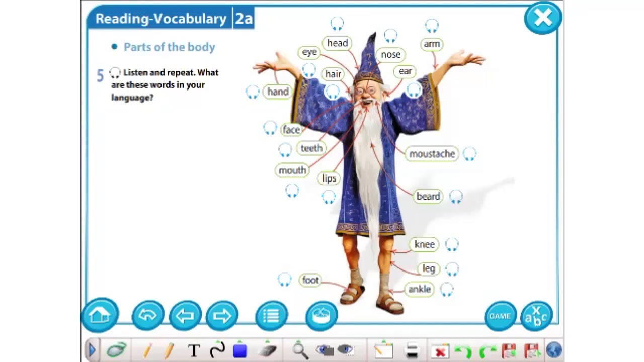Screen dimensions: 644x362
Task: Expand the toolbar with the blue triangle
Action: 92,349
